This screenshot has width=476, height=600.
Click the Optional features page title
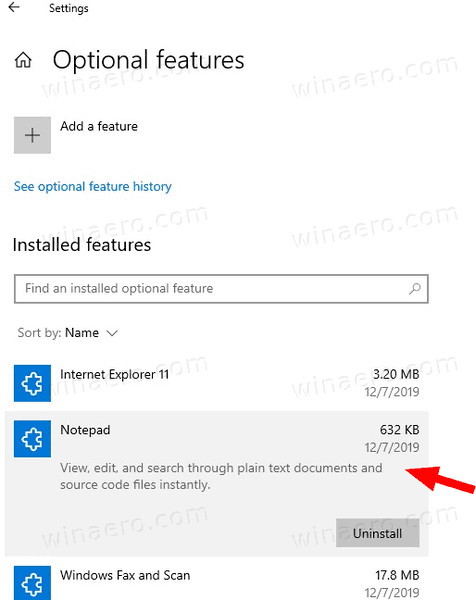click(148, 60)
